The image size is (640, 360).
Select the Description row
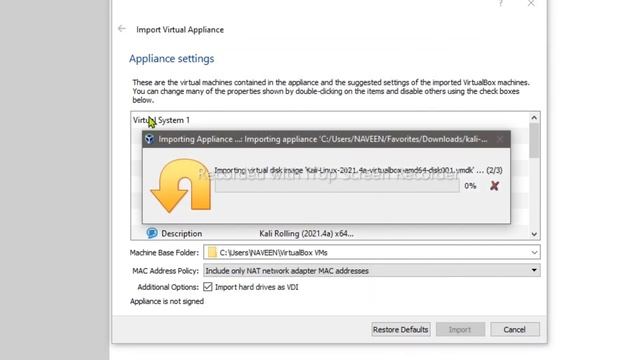330,233
